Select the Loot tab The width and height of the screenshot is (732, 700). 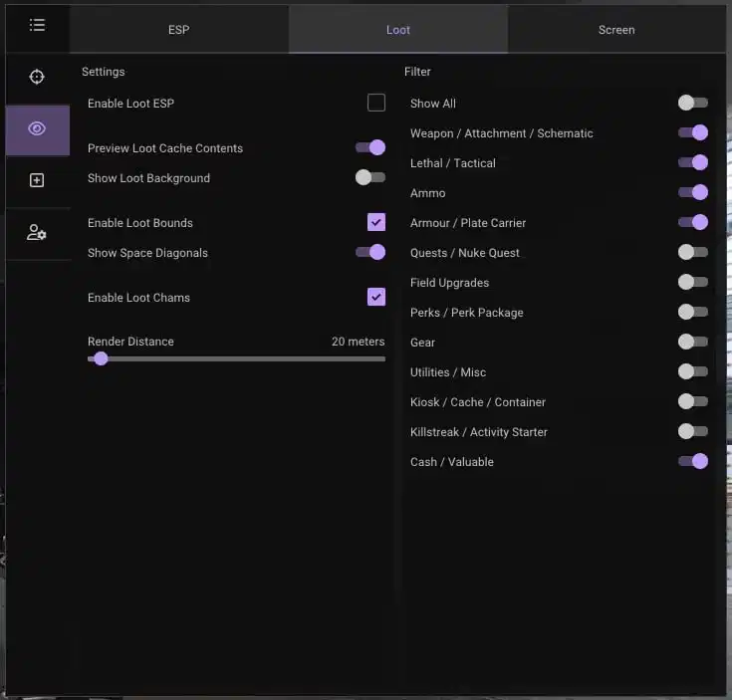click(398, 30)
